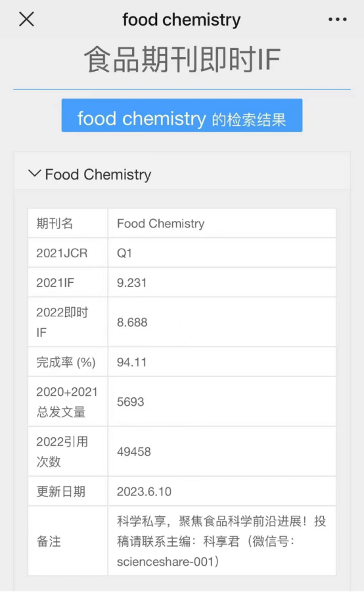The width and height of the screenshot is (364, 592).
Task: Select the 期刊名 row label
Action: 55,224
